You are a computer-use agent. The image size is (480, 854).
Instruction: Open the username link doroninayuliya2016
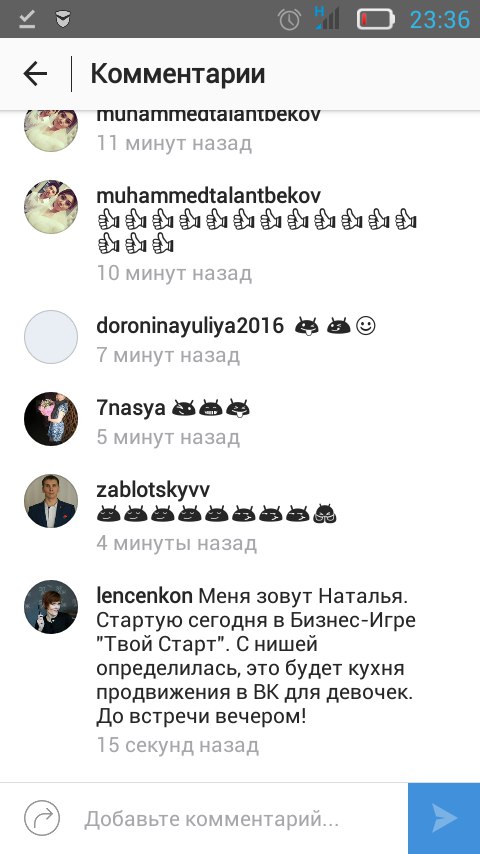pos(190,326)
